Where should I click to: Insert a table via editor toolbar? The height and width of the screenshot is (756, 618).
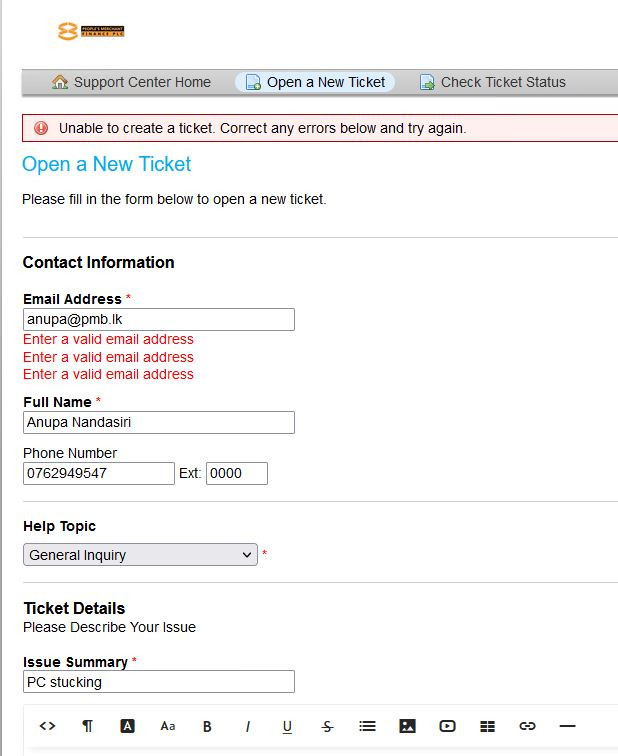point(487,726)
